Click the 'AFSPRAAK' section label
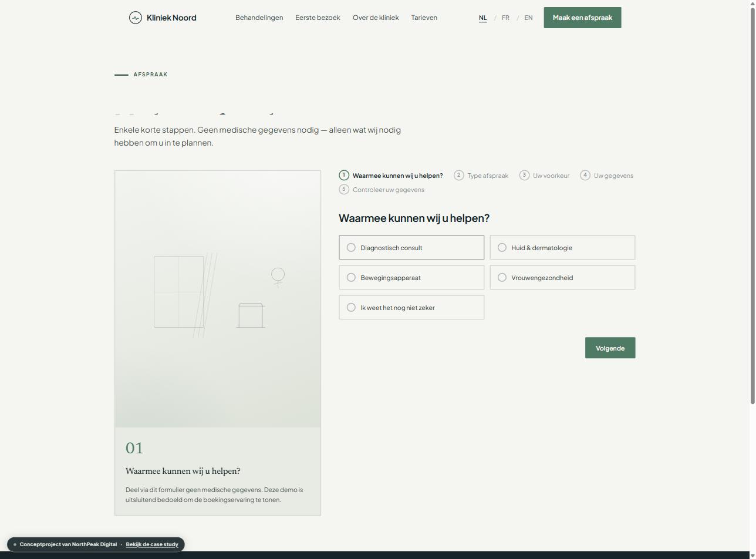 pyautogui.click(x=150, y=75)
